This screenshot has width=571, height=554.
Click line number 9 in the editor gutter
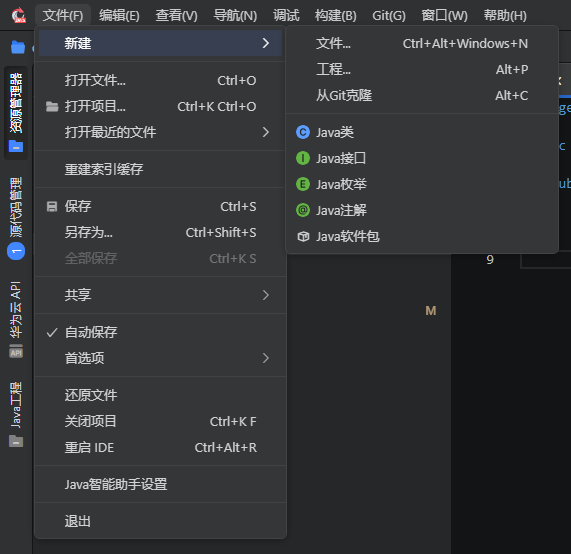click(x=490, y=260)
